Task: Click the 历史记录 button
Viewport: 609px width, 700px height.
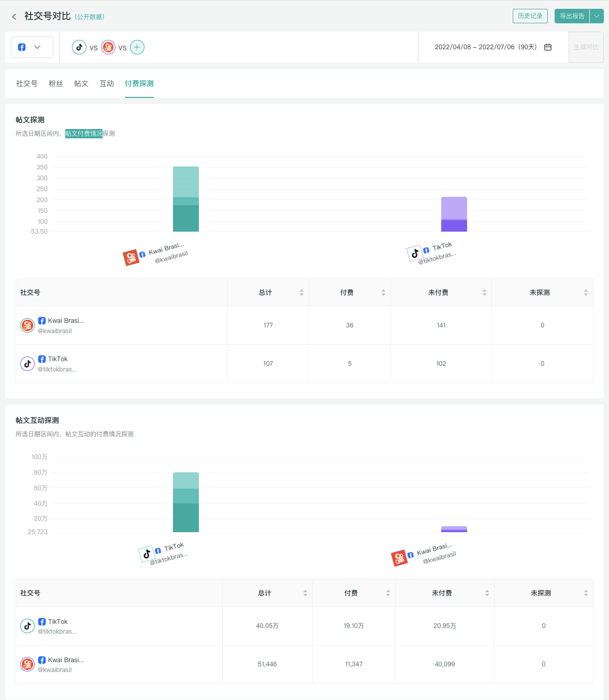Action: click(530, 16)
